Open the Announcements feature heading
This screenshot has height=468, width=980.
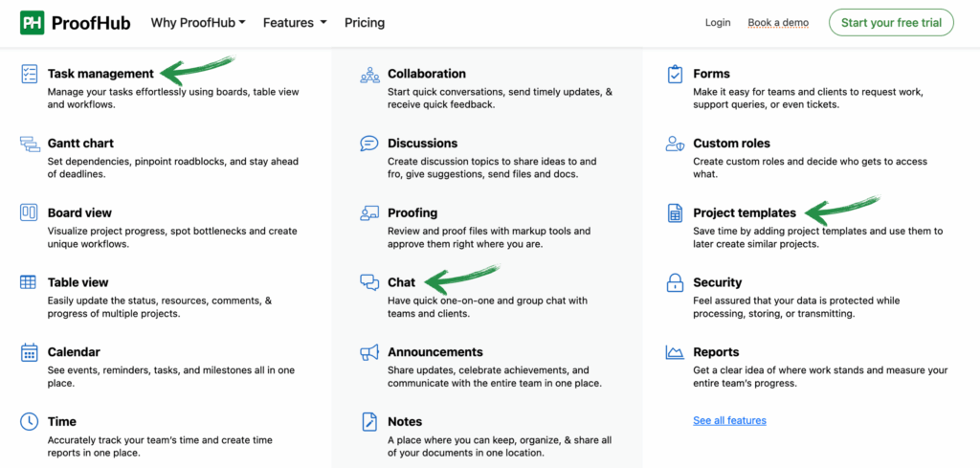[x=435, y=352]
